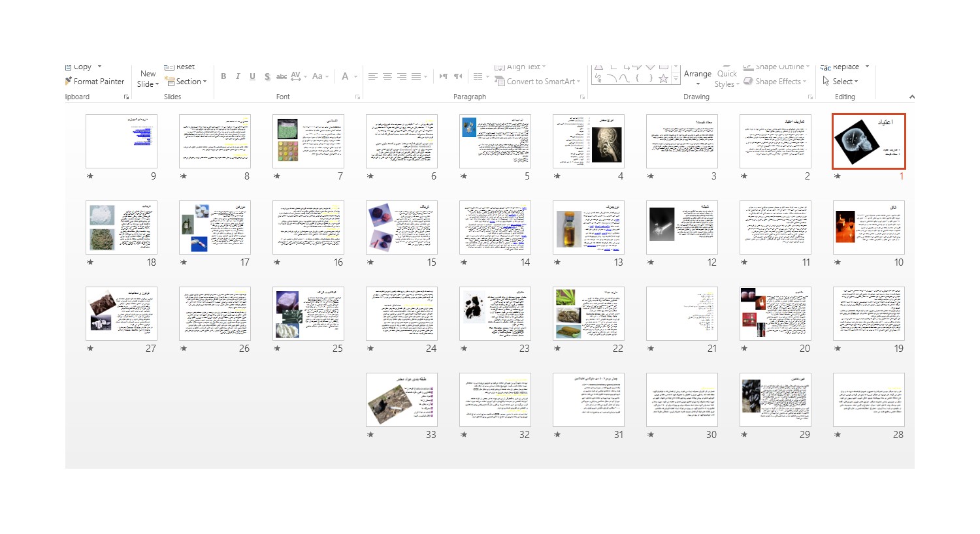The width and height of the screenshot is (980, 534).
Task: Open the Replace dropdown arrow
Action: click(867, 67)
